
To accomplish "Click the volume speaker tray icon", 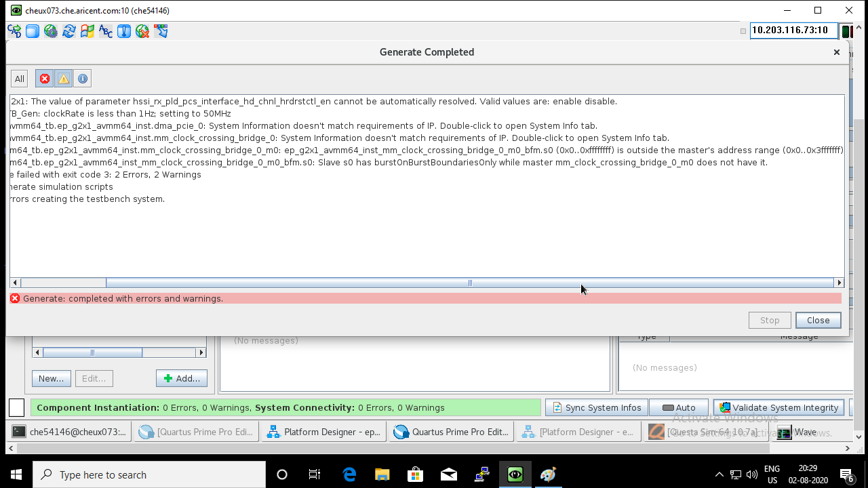I will point(752,474).
